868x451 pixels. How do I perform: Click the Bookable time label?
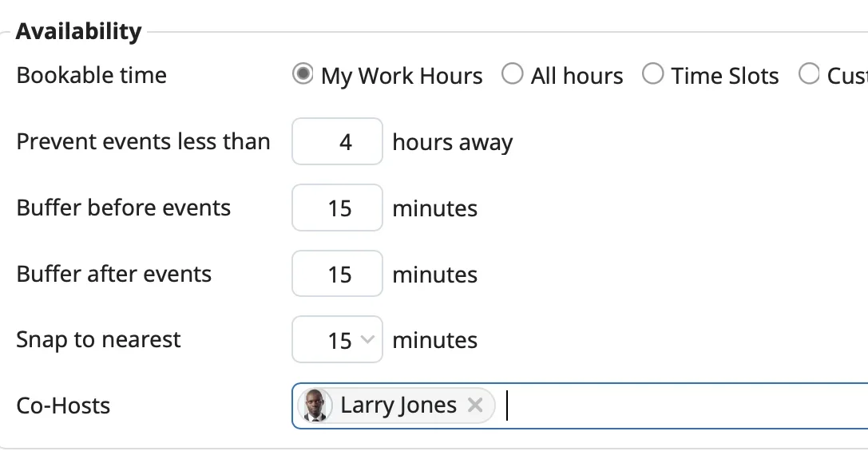(x=91, y=75)
